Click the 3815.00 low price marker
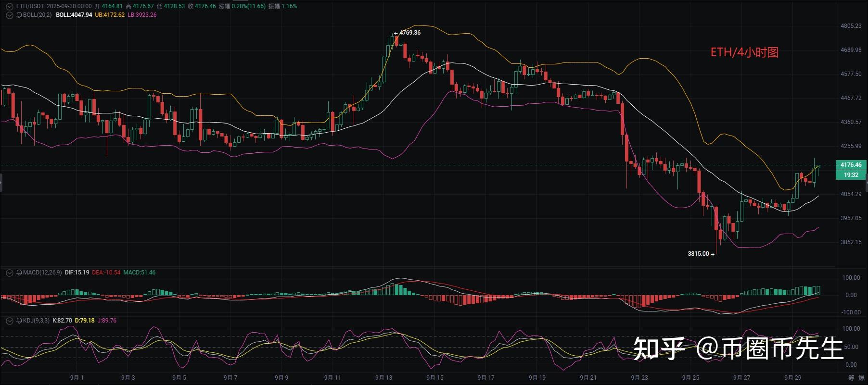Screen dimensions: 868x385 [x=699, y=254]
